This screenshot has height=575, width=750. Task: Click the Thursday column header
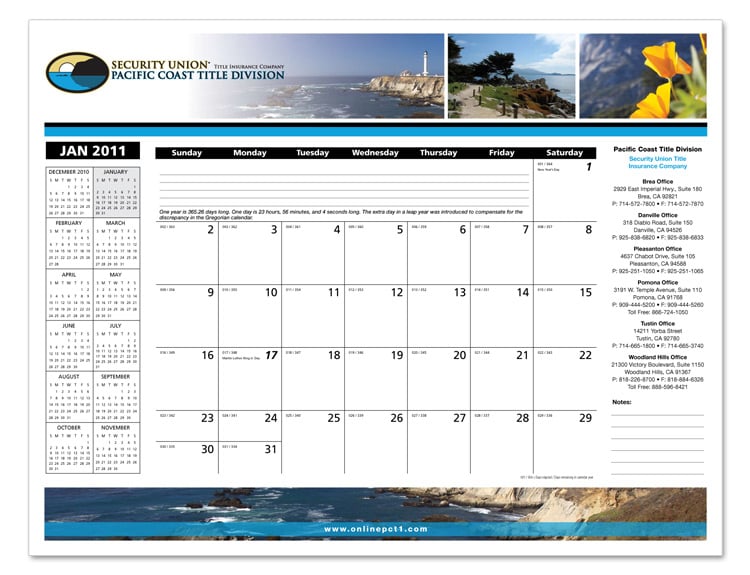[x=439, y=153]
